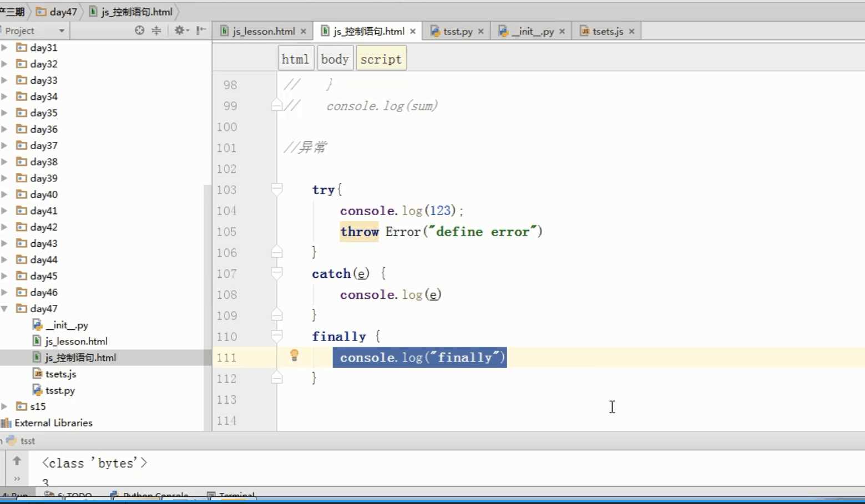Click the "define error" string
Viewport: 865px width, 504px height.
pyautogui.click(x=483, y=232)
